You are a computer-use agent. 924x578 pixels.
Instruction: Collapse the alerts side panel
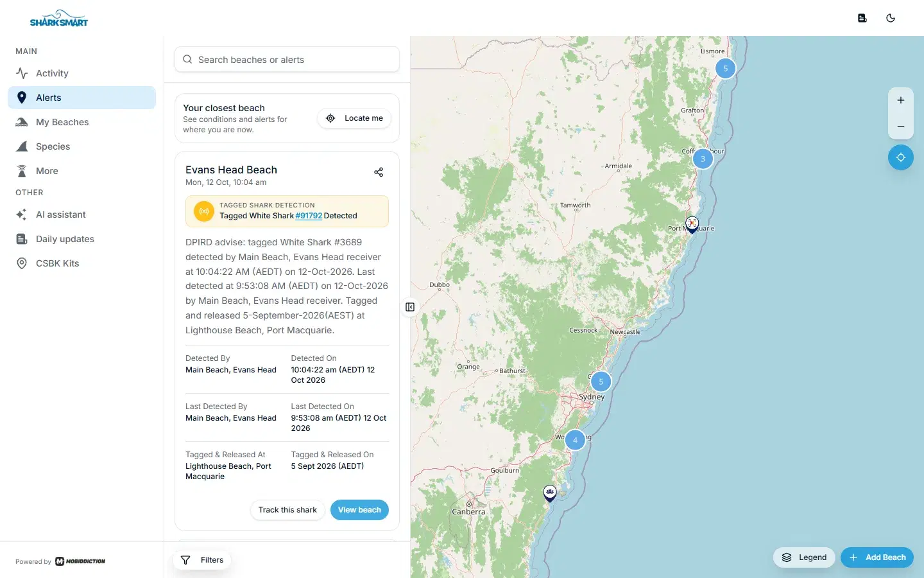click(410, 307)
